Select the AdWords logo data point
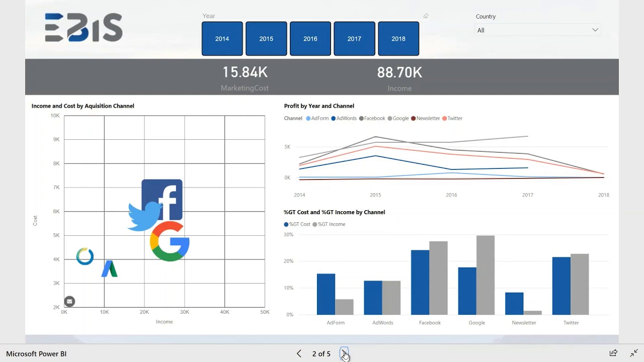The height and width of the screenshot is (362, 644). click(109, 269)
